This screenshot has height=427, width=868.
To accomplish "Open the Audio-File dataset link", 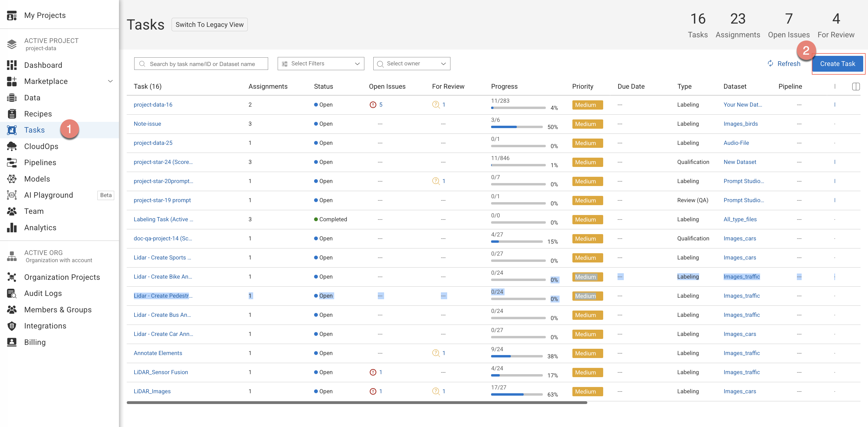I will 736,143.
